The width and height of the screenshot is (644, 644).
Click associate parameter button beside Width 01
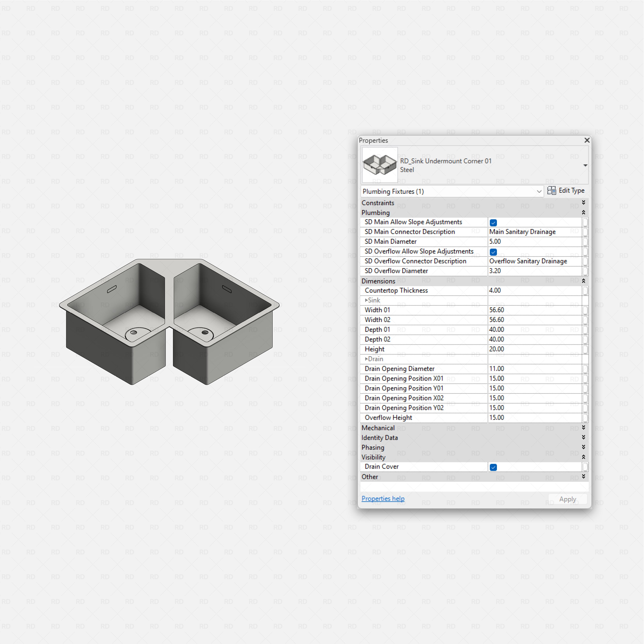tap(586, 310)
